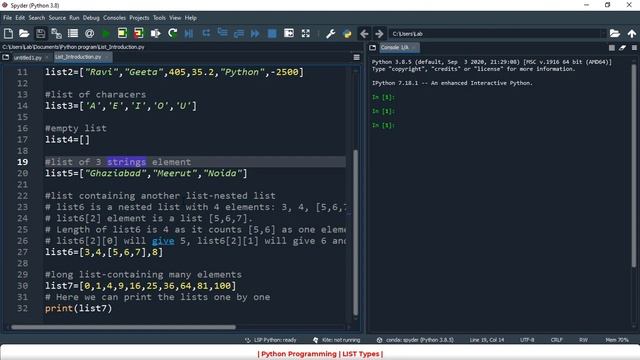Save all files toolbar icon
This screenshot has width=640, height=360.
pyautogui.click(x=56, y=33)
